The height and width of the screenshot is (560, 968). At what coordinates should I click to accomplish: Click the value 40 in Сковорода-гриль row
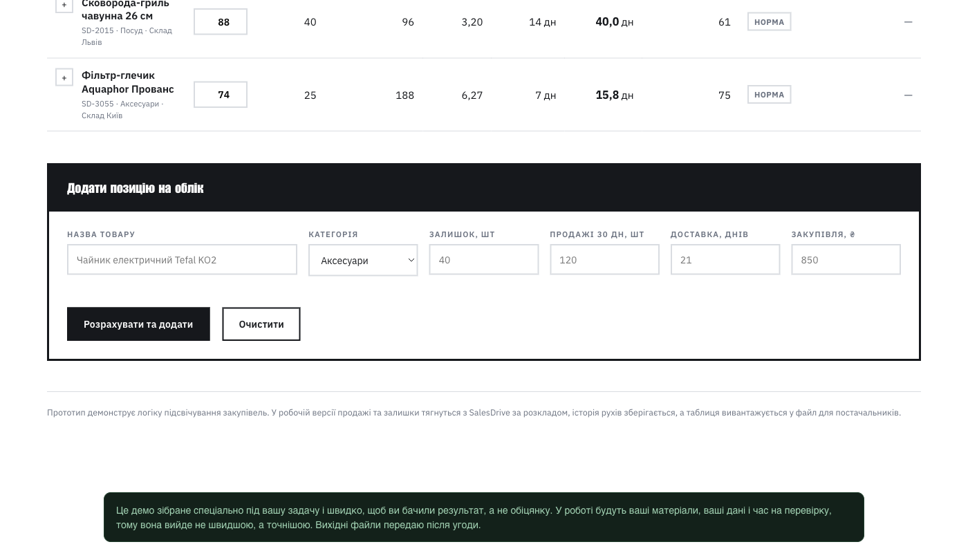pyautogui.click(x=310, y=22)
